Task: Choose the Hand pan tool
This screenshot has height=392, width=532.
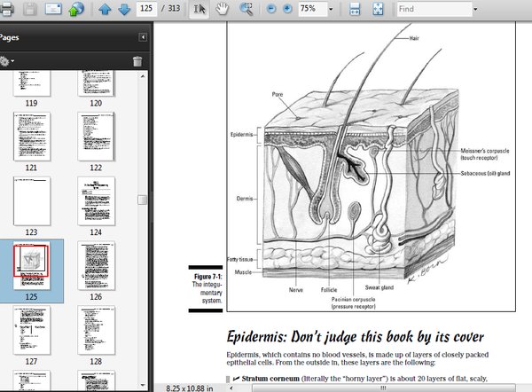Action: click(223, 9)
